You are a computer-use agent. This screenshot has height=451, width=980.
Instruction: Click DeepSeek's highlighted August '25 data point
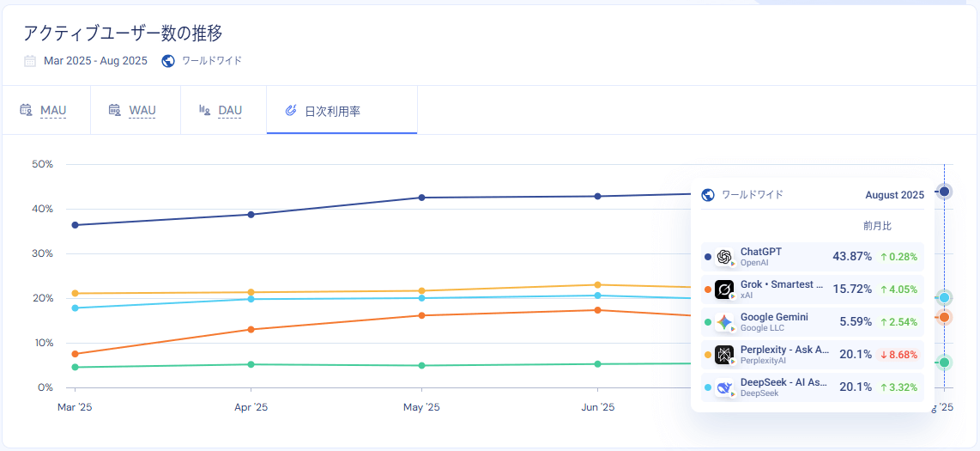(x=944, y=298)
